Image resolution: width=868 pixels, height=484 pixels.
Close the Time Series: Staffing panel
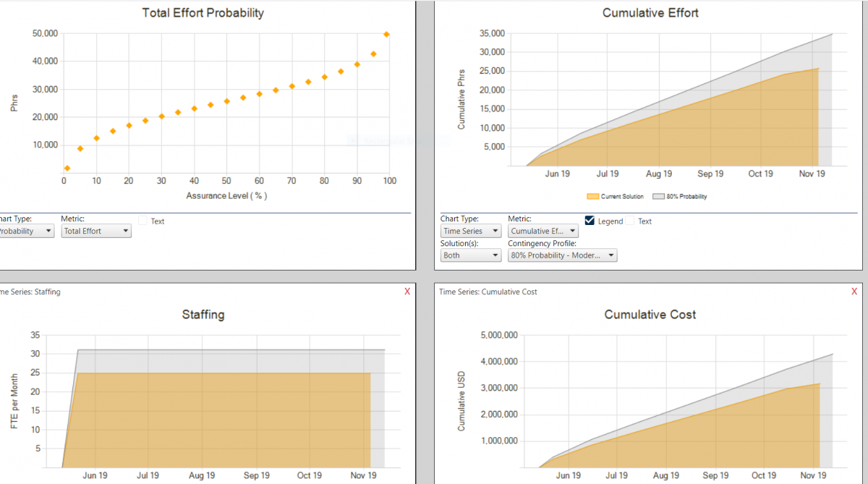(x=407, y=291)
